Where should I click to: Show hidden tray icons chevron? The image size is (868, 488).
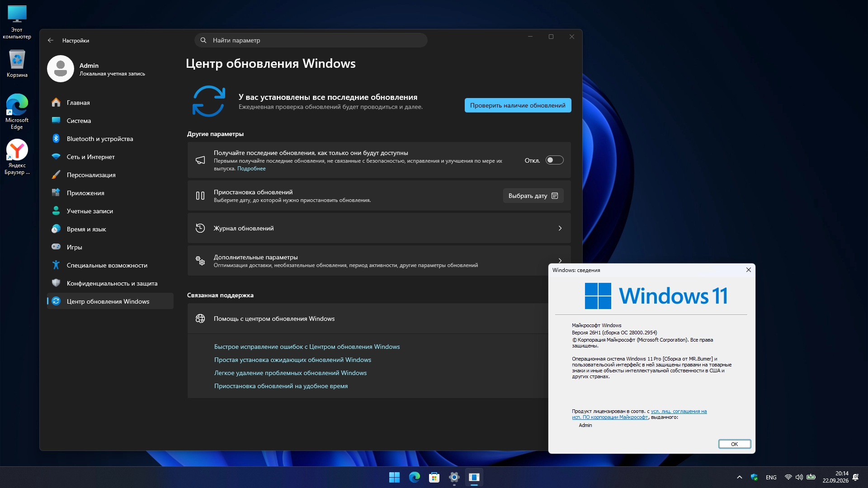coord(739,477)
